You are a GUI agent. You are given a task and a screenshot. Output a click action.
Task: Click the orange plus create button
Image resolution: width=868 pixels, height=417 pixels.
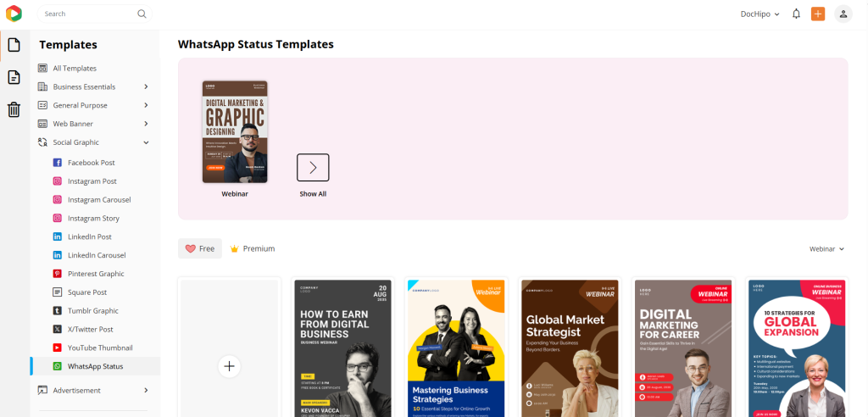[x=818, y=14]
